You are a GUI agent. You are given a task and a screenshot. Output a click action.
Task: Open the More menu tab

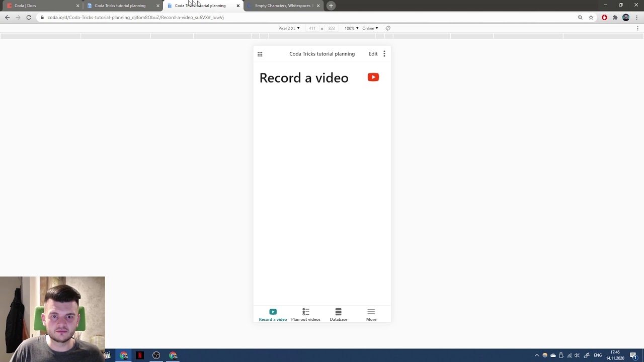(x=371, y=315)
